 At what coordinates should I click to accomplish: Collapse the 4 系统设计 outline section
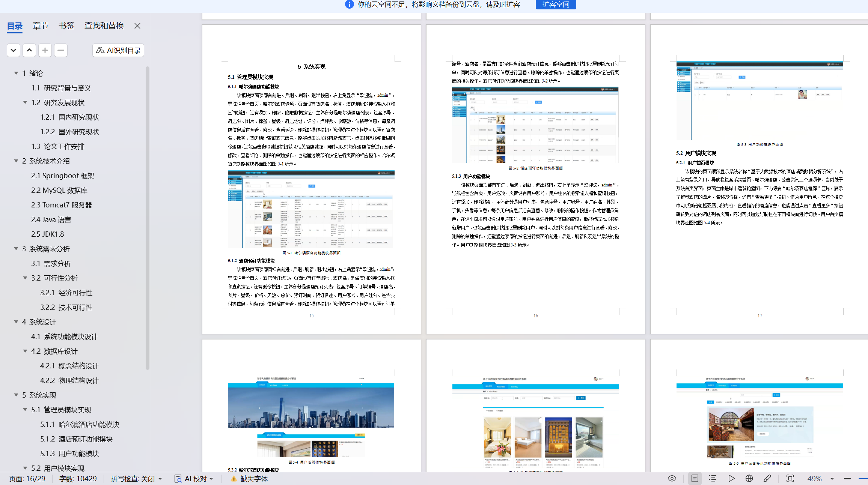16,322
